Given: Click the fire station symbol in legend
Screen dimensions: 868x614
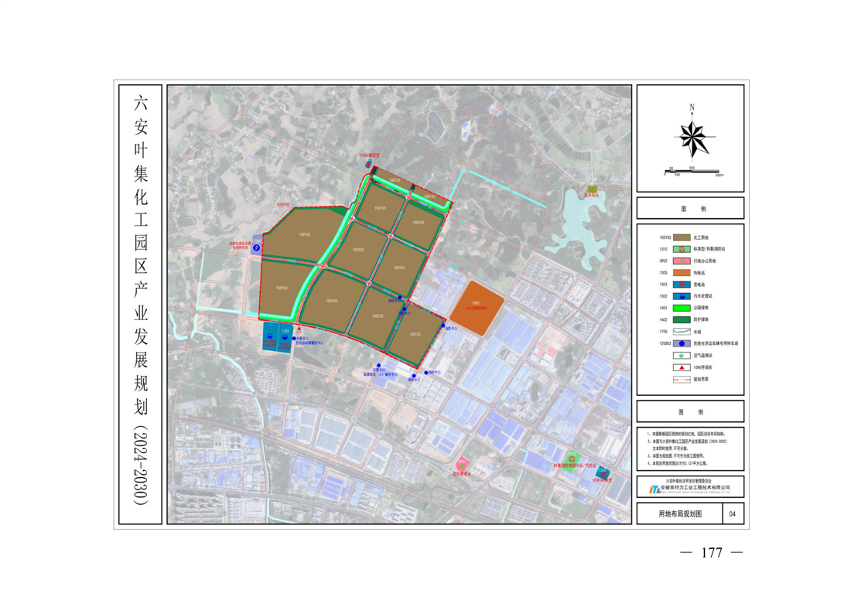Looking at the screenshot, I should pos(683,250).
